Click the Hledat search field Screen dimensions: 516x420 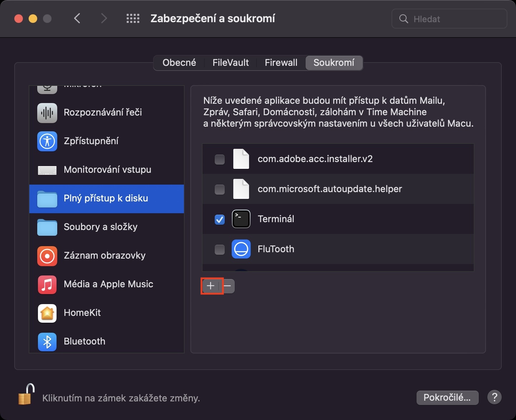[x=454, y=19]
